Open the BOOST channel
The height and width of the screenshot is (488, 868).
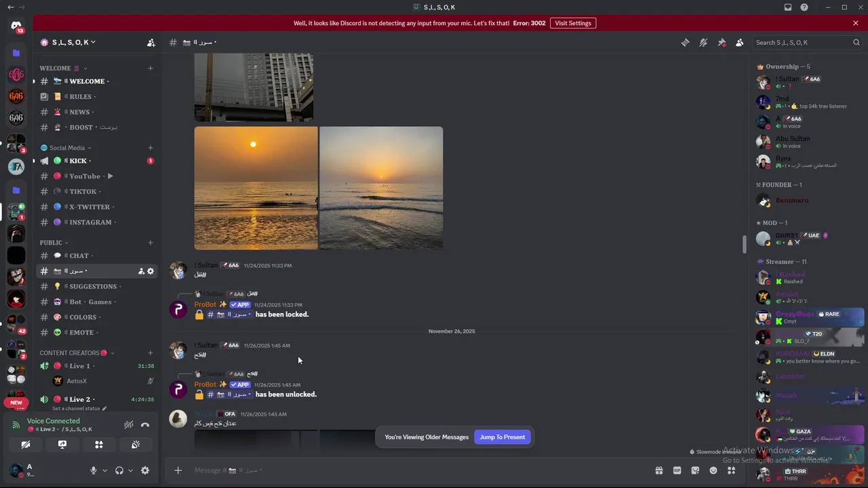click(x=98, y=127)
